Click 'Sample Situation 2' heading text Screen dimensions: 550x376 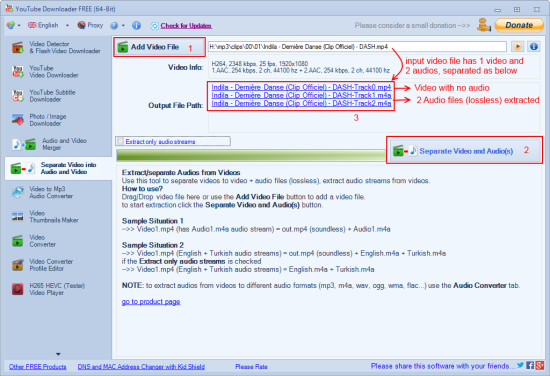click(153, 245)
